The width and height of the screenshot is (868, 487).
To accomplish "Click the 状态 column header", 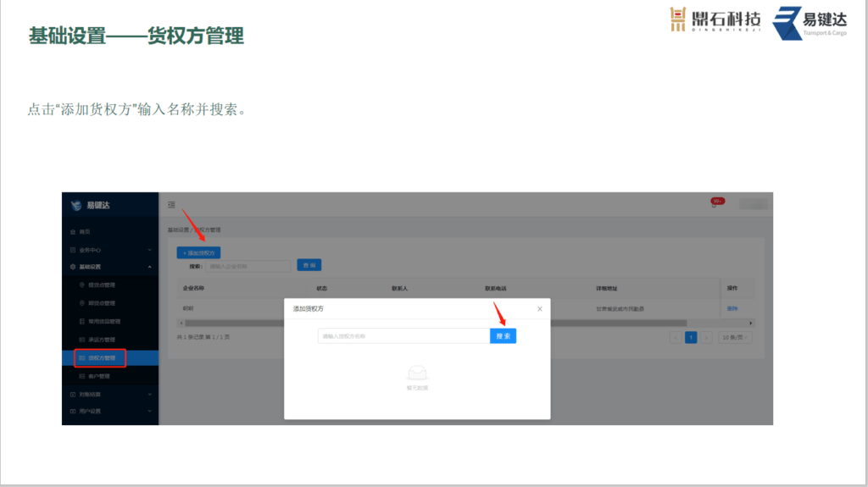I will point(321,288).
